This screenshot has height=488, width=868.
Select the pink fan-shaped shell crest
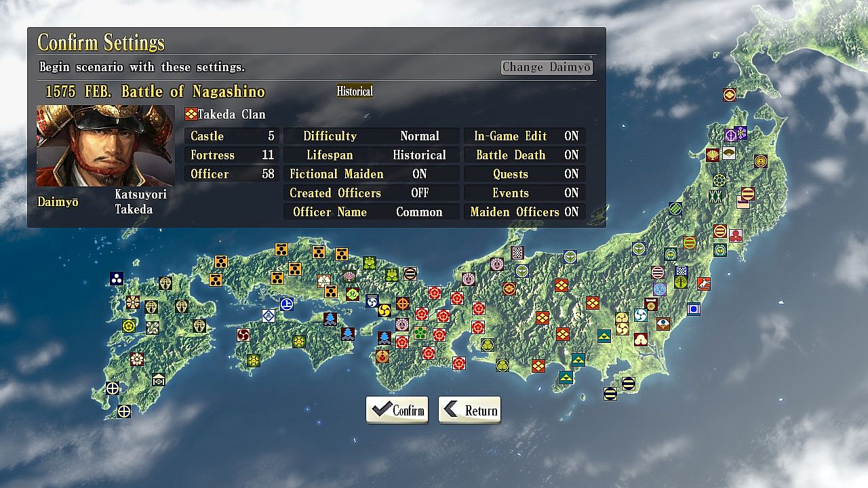click(349, 276)
